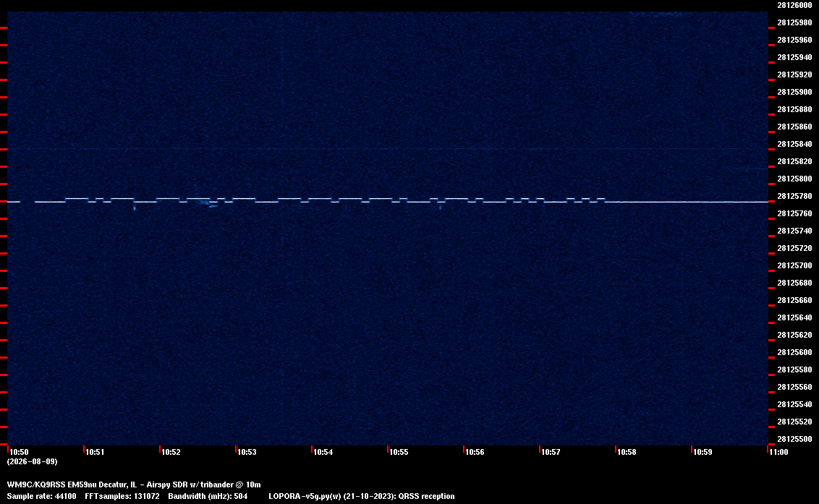This screenshot has width=819, height=504.
Task: Click the 28125700 frequency label
Action: point(794,265)
